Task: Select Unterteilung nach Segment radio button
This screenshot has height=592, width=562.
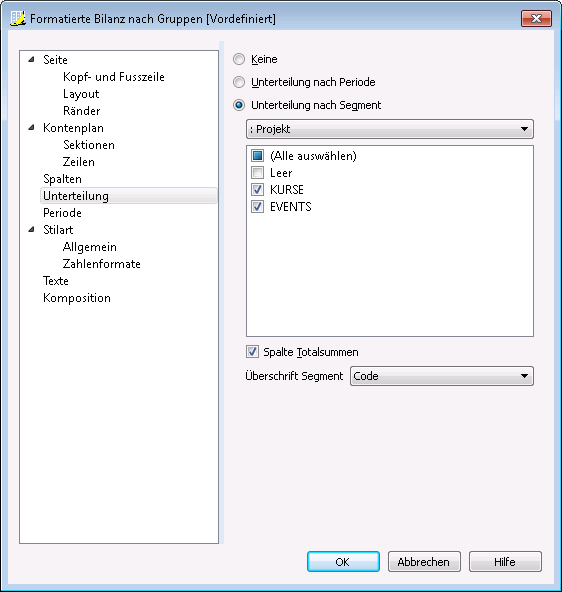Action: coord(239,105)
